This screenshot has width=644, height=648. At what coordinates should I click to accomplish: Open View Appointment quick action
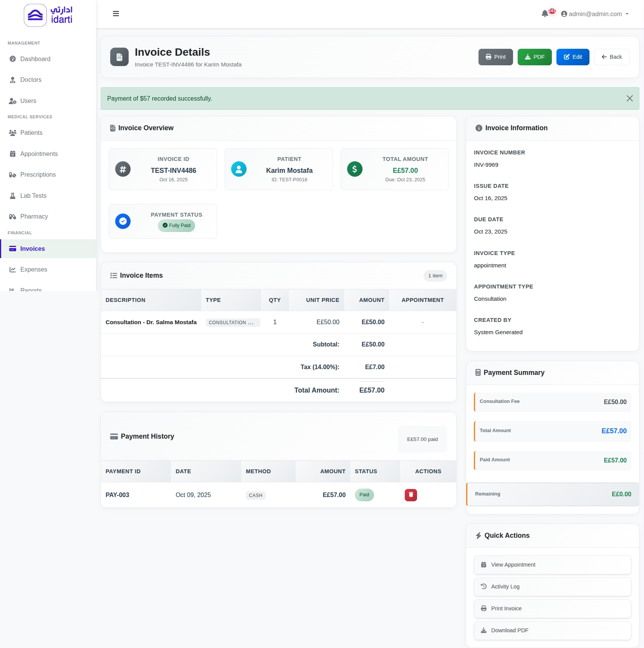pyautogui.click(x=552, y=565)
